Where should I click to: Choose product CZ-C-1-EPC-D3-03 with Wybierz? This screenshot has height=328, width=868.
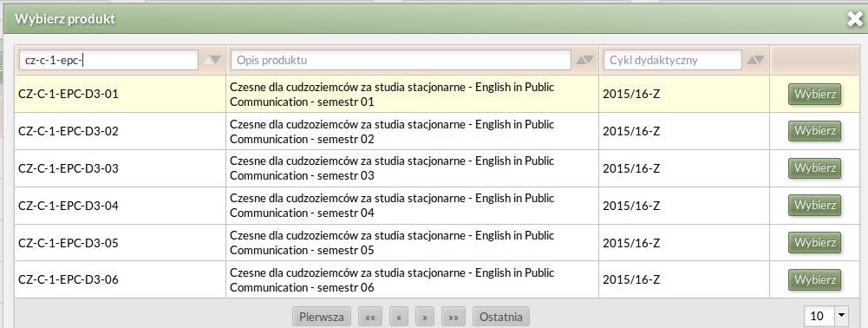815,167
